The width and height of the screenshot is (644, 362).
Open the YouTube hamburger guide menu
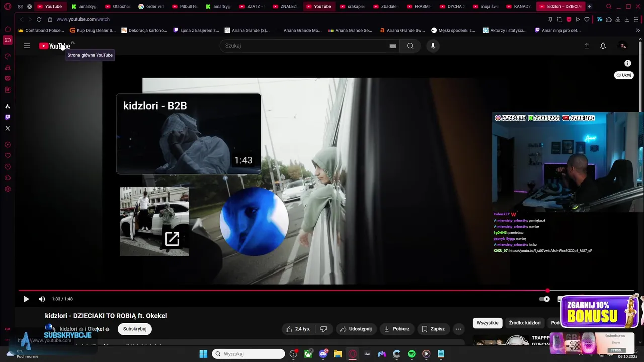(27, 46)
